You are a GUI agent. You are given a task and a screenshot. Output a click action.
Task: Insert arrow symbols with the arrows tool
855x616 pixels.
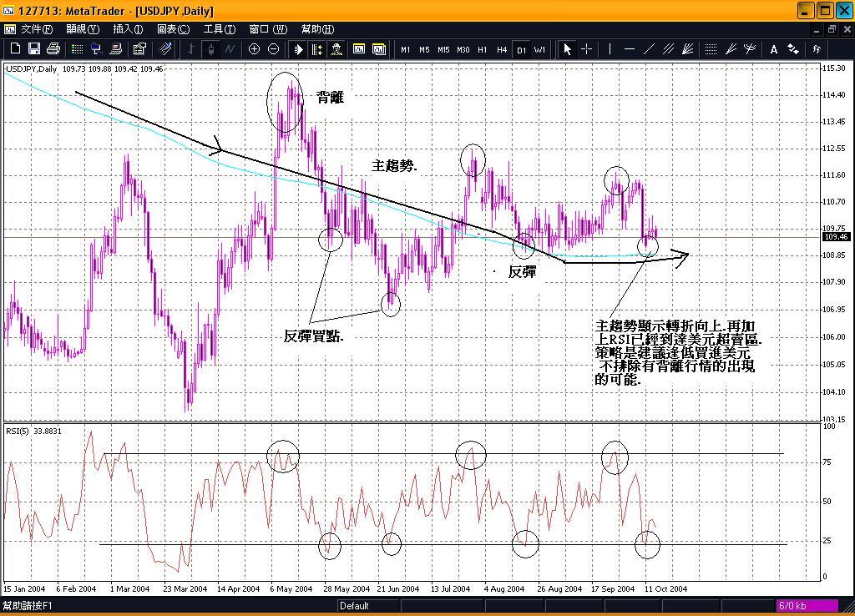[x=793, y=49]
